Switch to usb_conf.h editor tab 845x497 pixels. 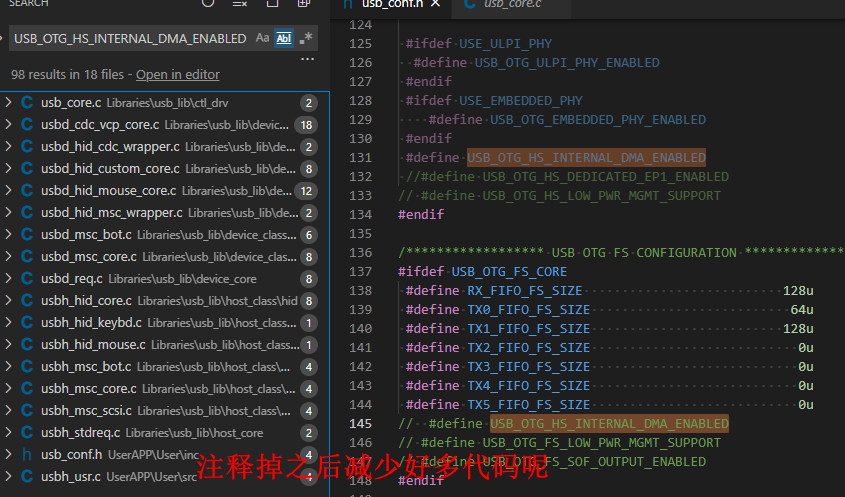(391, 4)
